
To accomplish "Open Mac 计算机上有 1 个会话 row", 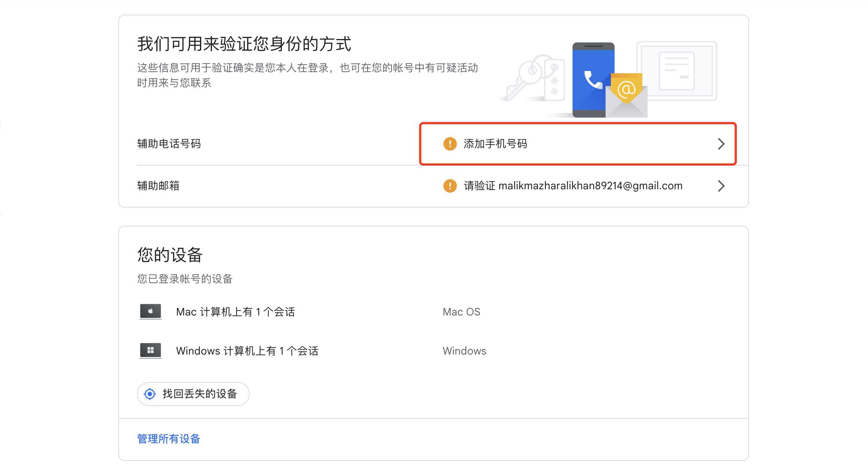I will pos(235,312).
